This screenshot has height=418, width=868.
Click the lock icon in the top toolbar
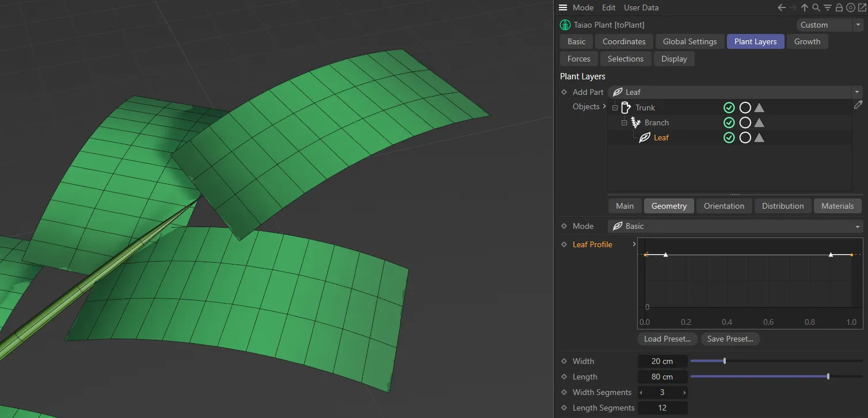pos(838,7)
